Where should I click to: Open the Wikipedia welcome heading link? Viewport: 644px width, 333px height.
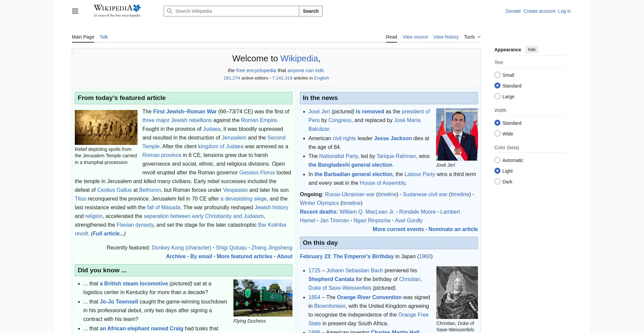[x=299, y=58]
